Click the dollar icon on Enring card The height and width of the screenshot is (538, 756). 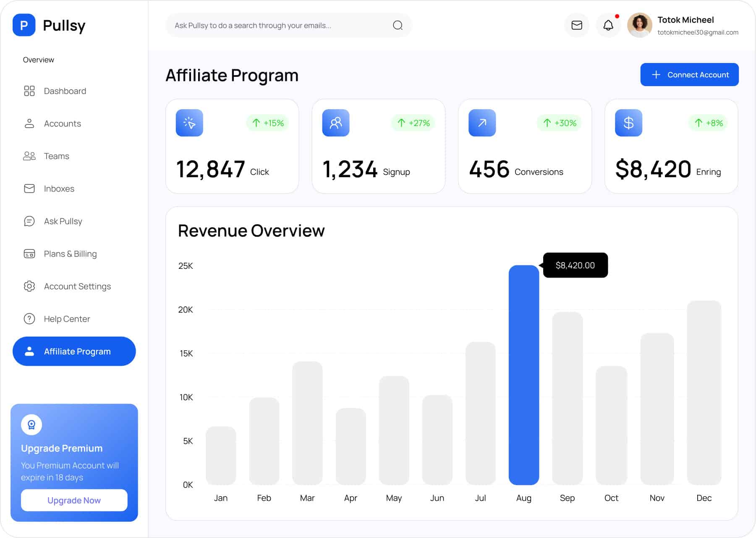click(x=628, y=123)
